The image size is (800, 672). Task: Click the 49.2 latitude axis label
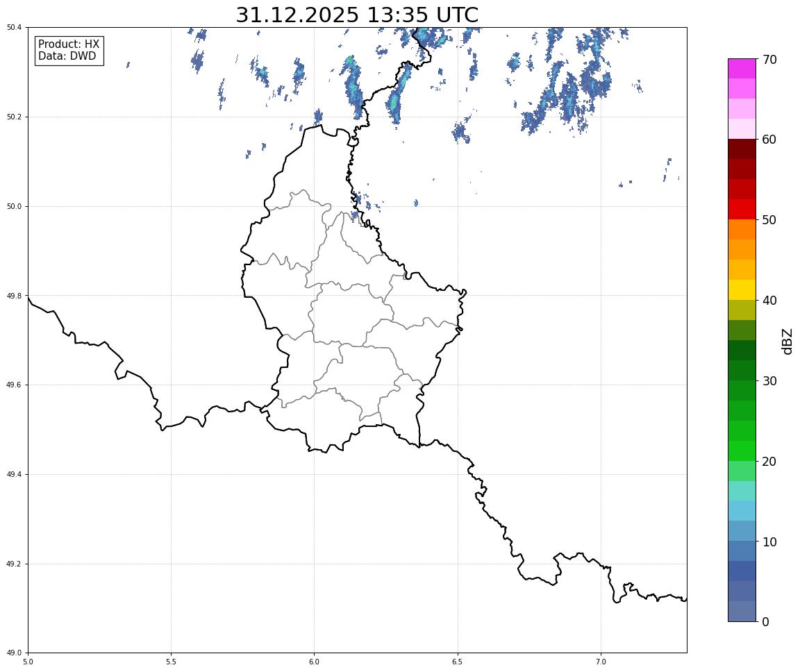tap(14, 564)
